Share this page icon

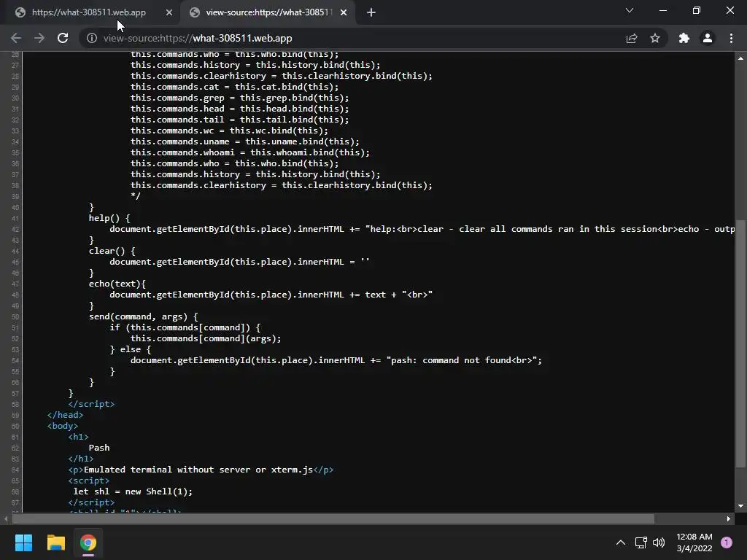632,38
